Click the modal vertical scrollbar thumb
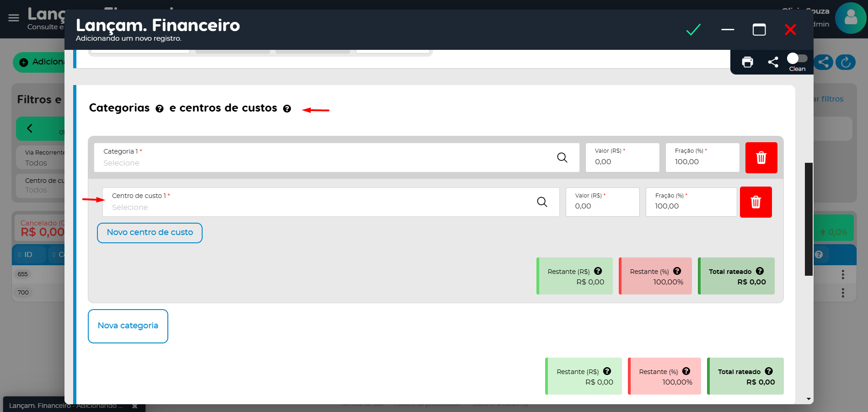868x412 pixels. [x=809, y=219]
